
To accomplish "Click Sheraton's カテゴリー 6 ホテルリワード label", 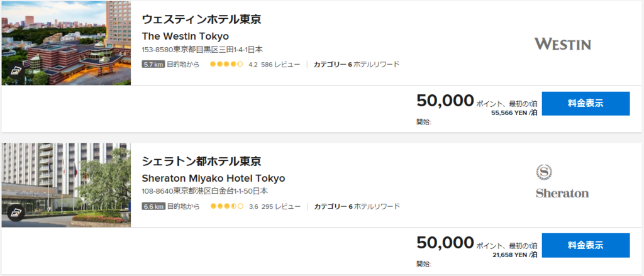I will point(357,206).
